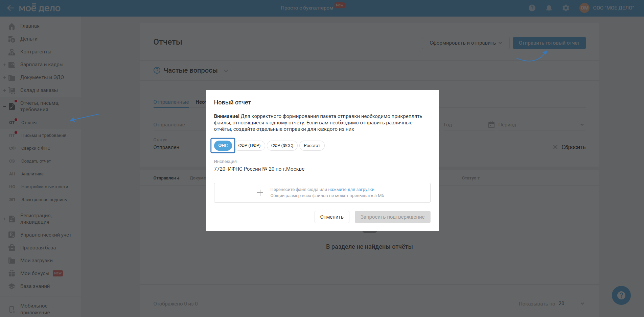The height and width of the screenshot is (317, 644).
Task: Click the Период calendar icon
Action: pos(491,125)
